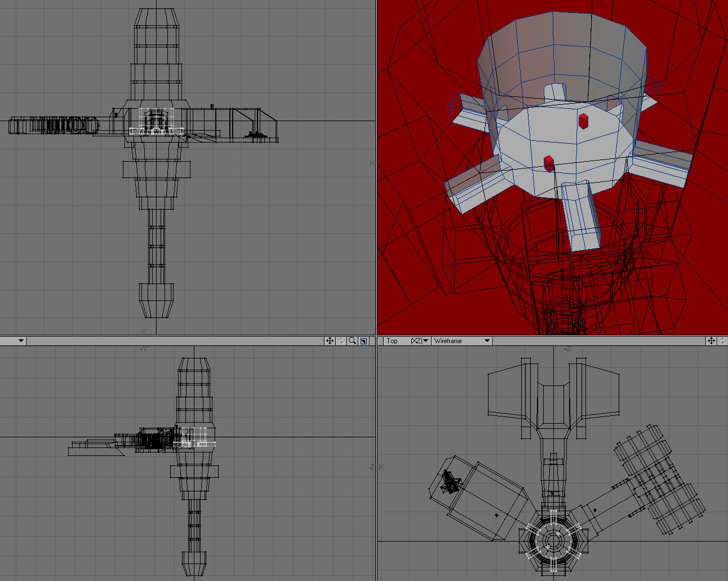This screenshot has height=581, width=728.
Task: Select the upper red cube in perspective view
Action: [x=583, y=121]
